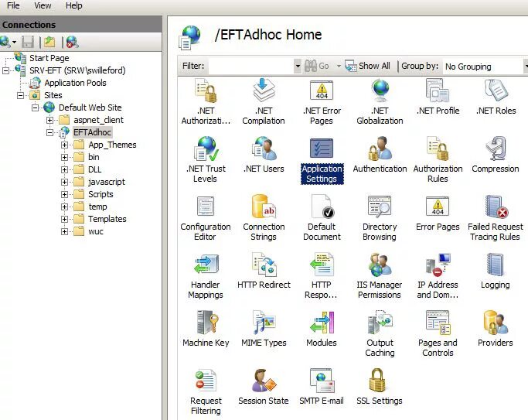
Task: Click into the Filter text field
Action: pos(251,66)
